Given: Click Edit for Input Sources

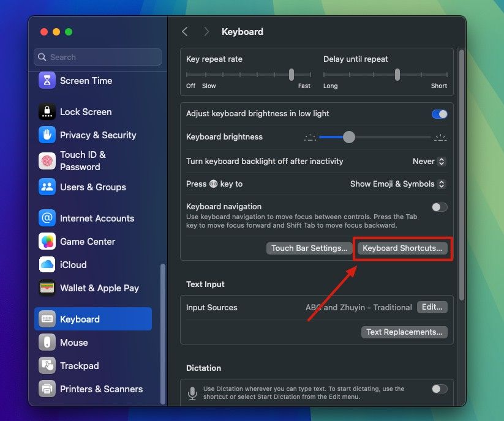Looking at the screenshot, I should (x=432, y=307).
